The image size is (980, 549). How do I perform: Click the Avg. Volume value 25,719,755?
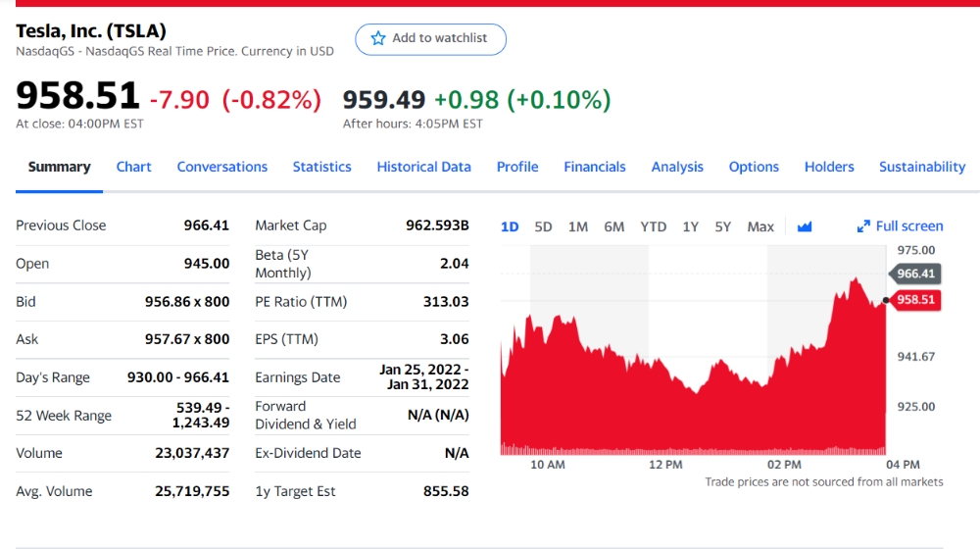[192, 491]
